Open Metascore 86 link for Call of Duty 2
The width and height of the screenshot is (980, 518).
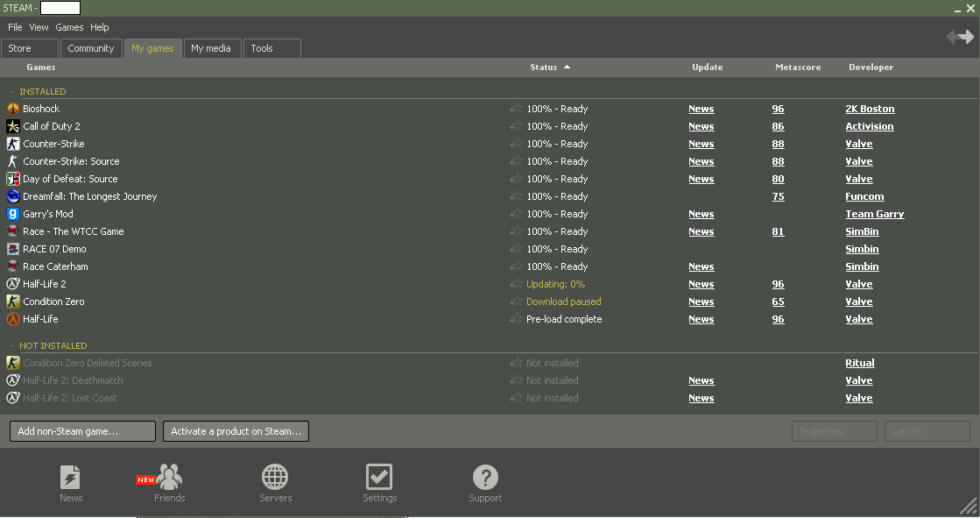778,126
